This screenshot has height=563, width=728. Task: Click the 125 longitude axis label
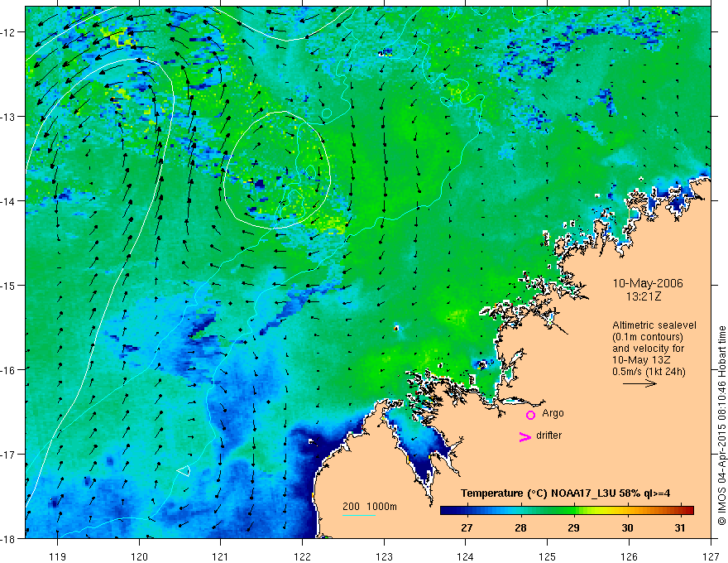click(548, 557)
